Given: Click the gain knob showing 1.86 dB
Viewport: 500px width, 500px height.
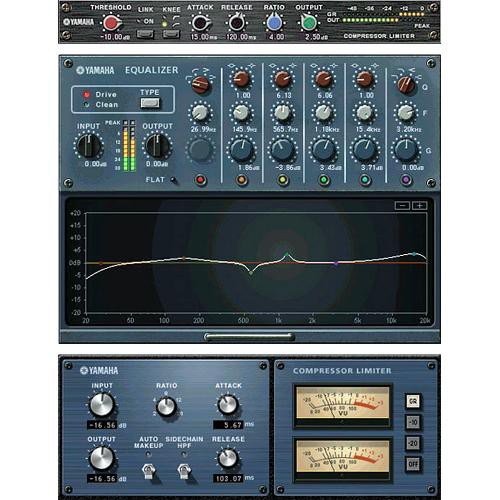Looking at the screenshot, I should click(242, 150).
